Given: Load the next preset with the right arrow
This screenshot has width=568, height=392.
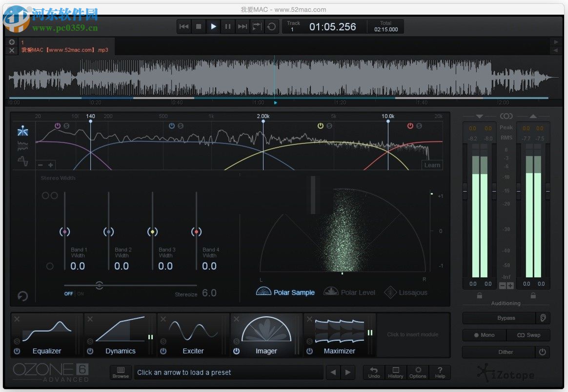Looking at the screenshot, I should click(348, 372).
